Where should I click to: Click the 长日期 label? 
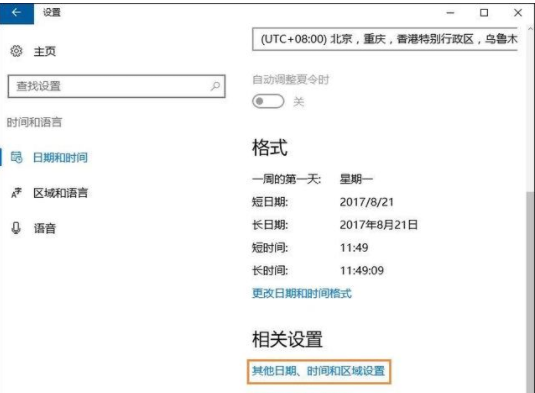pos(270,225)
